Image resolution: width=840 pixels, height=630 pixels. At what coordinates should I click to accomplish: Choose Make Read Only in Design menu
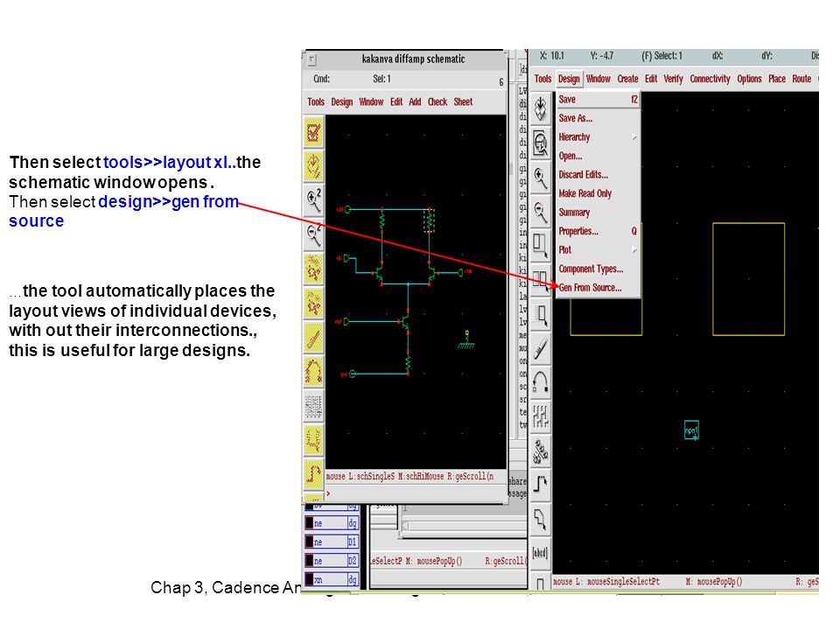598,193
